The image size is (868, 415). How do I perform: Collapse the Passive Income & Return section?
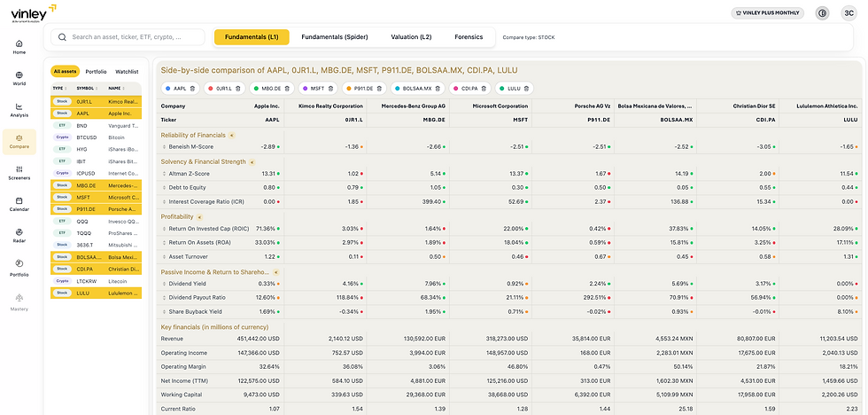coord(275,272)
